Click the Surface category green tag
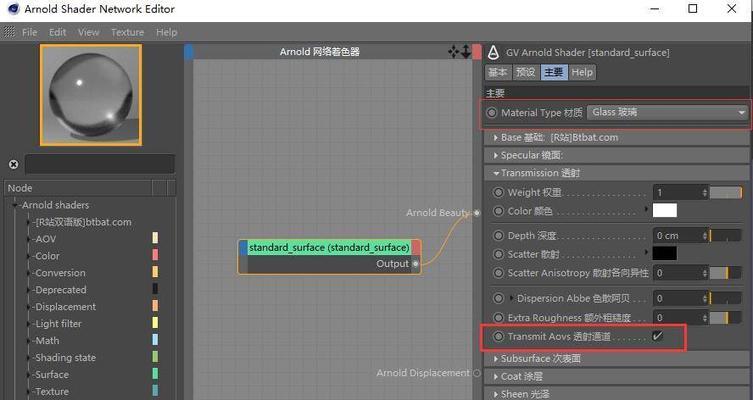Viewport: 753px width, 400px height. [155, 374]
